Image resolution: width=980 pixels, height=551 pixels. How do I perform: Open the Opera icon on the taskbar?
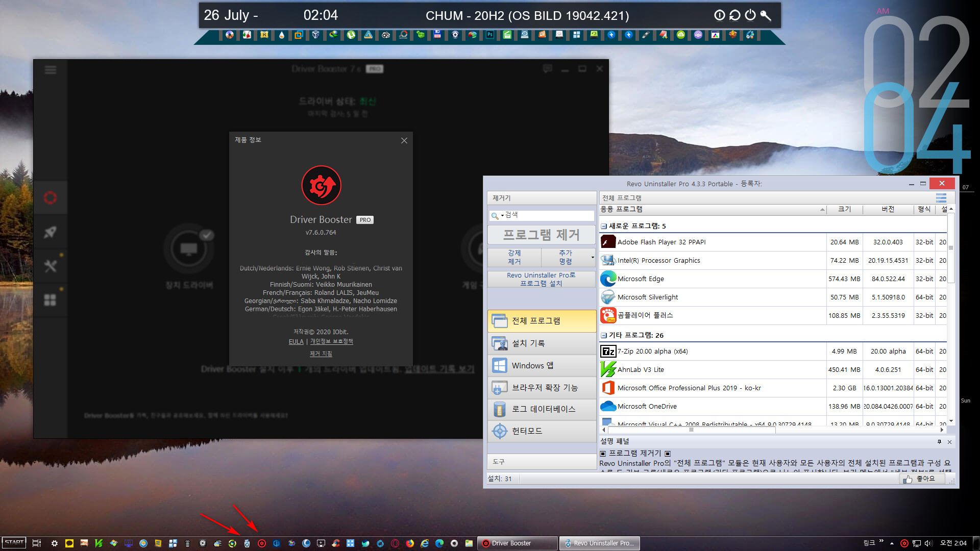coord(395,543)
